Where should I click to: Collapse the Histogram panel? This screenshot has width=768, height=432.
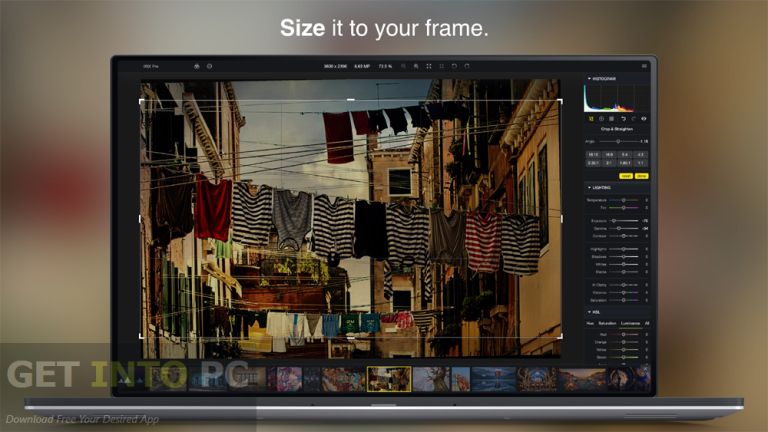589,78
